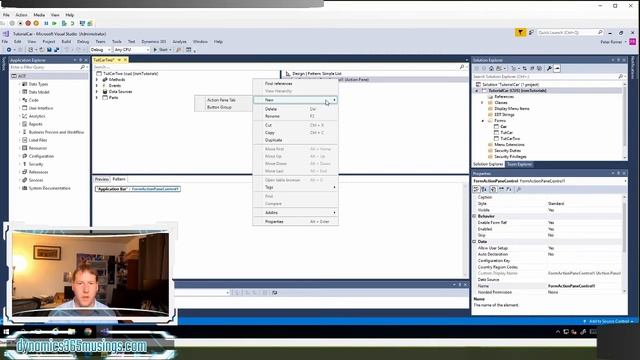Click the pin icon on Application Explorer panel

pos(80,60)
